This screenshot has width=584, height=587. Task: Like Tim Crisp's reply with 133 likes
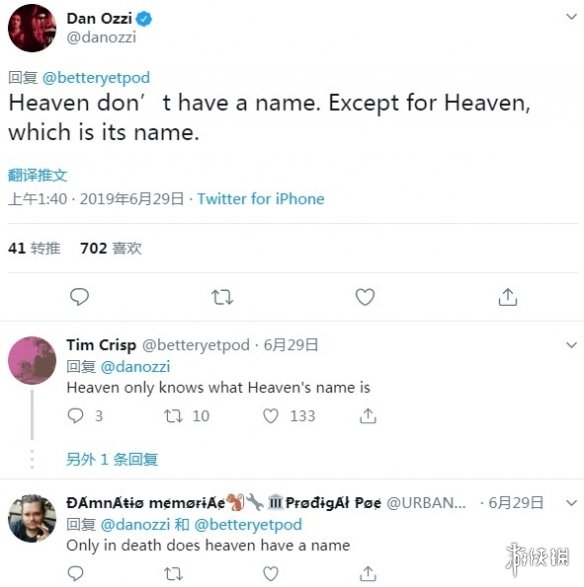tap(271, 416)
